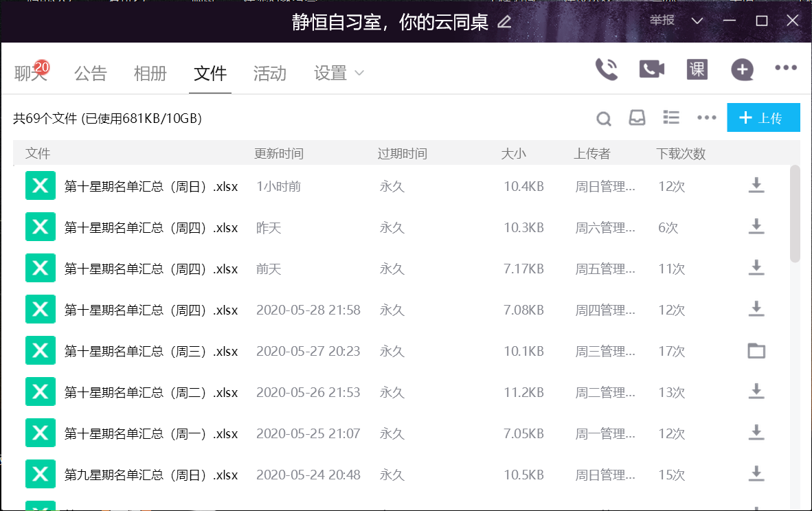This screenshot has width=812, height=511.
Task: Click the invite members plus bubble icon
Action: [742, 69]
